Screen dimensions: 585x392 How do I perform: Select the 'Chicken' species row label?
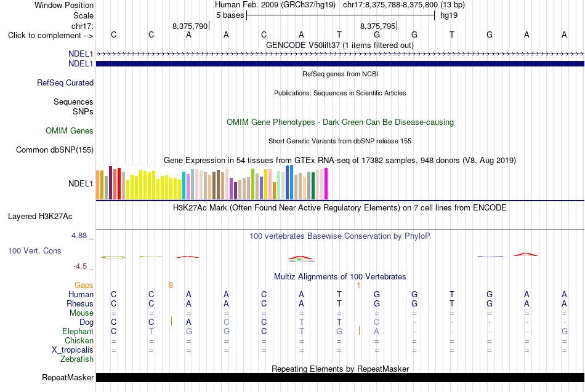[79, 340]
